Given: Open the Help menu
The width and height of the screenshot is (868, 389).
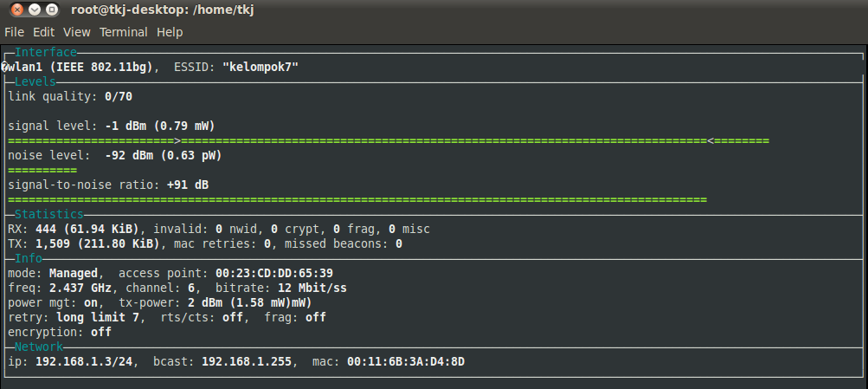Looking at the screenshot, I should click(170, 32).
